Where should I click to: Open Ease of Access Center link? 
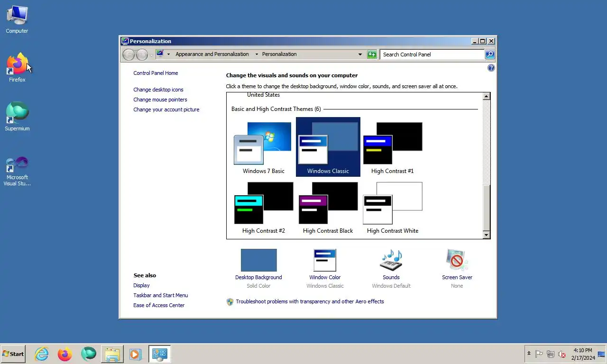(x=159, y=305)
